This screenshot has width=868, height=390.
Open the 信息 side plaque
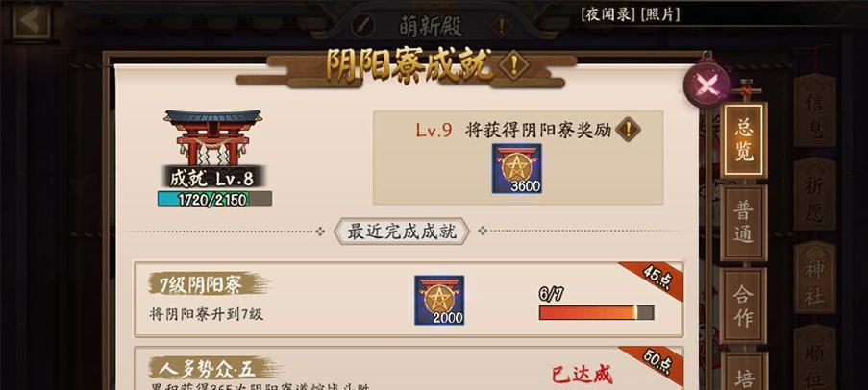click(x=814, y=110)
